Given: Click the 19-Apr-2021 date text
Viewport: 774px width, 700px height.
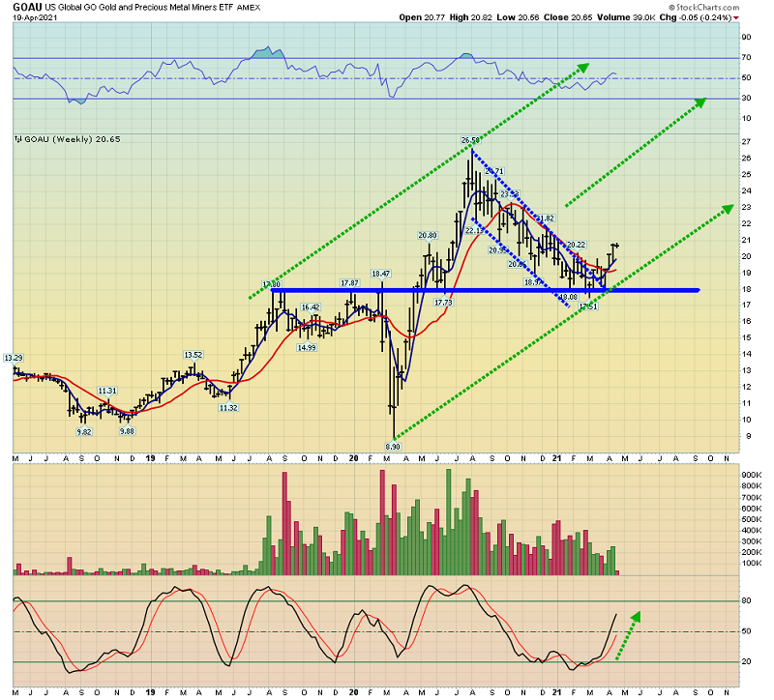Looking at the screenshot, I should click(35, 17).
